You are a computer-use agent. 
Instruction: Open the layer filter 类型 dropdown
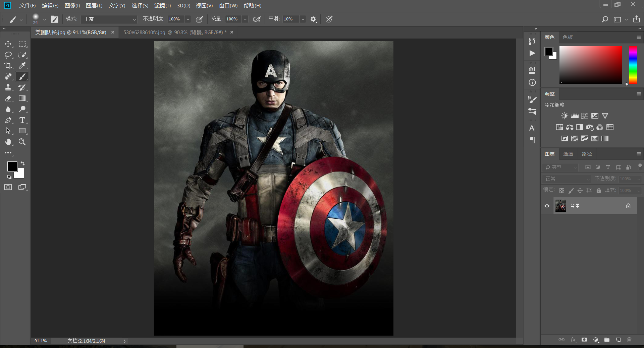click(x=560, y=167)
